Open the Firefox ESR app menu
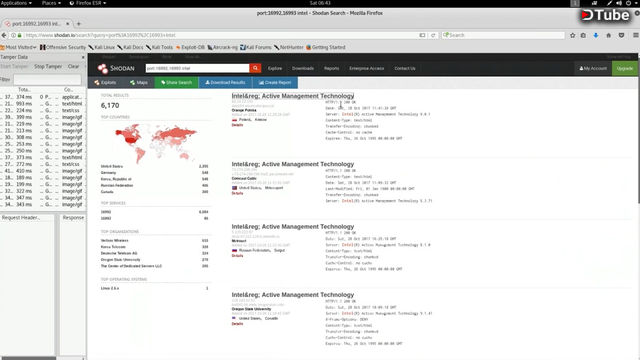Image resolution: width=640 pixels, height=360 pixels. pyautogui.click(x=88, y=3)
